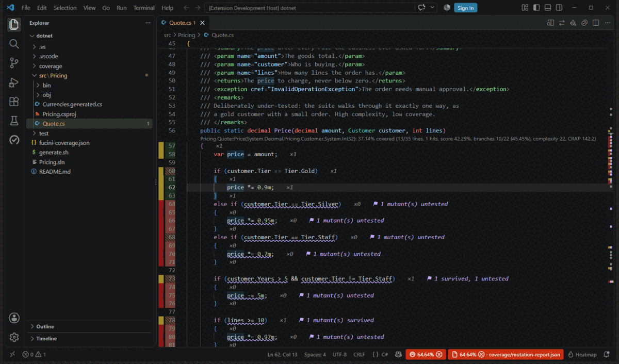Open the Manage gear icon
Viewport: 619px width, 364px height.
pyautogui.click(x=14, y=337)
